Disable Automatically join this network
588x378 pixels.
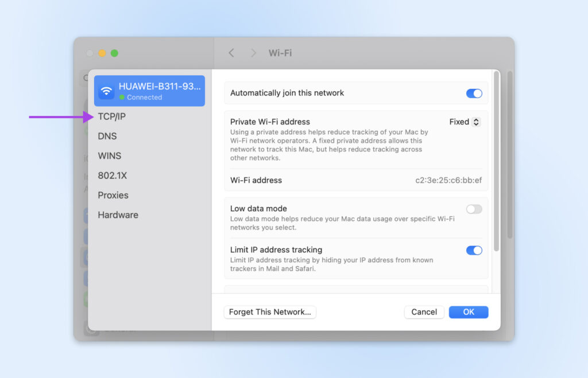point(474,93)
